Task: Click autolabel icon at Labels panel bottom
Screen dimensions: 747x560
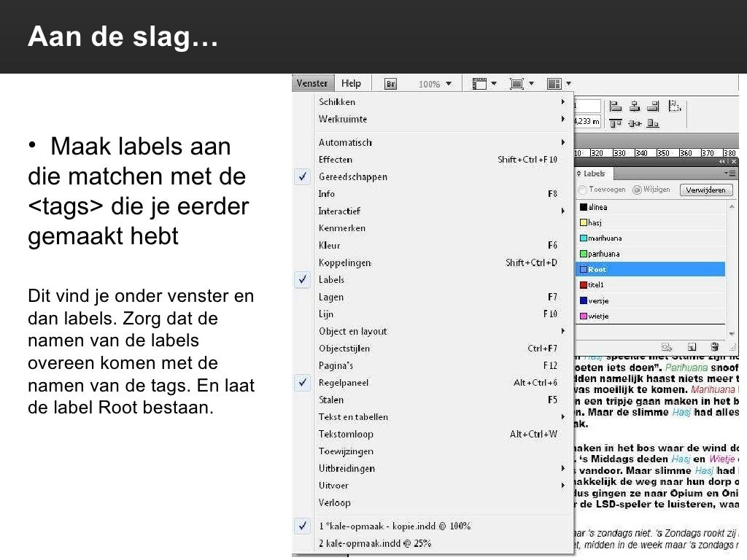Action: pyautogui.click(x=667, y=346)
